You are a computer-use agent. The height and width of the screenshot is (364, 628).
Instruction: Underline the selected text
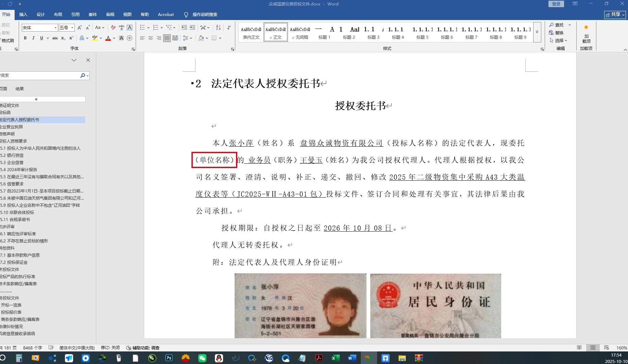point(41,38)
